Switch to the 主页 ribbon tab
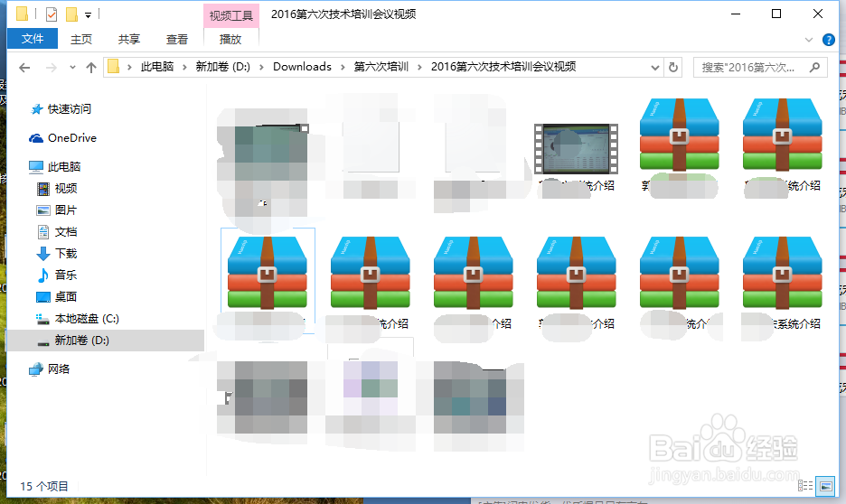This screenshot has height=504, width=846. pos(81,39)
